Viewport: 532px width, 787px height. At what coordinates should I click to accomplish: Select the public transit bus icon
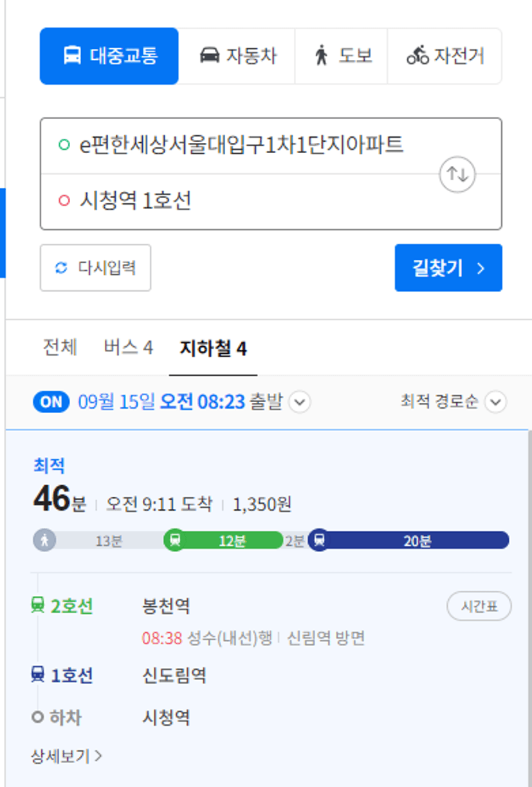(72, 55)
